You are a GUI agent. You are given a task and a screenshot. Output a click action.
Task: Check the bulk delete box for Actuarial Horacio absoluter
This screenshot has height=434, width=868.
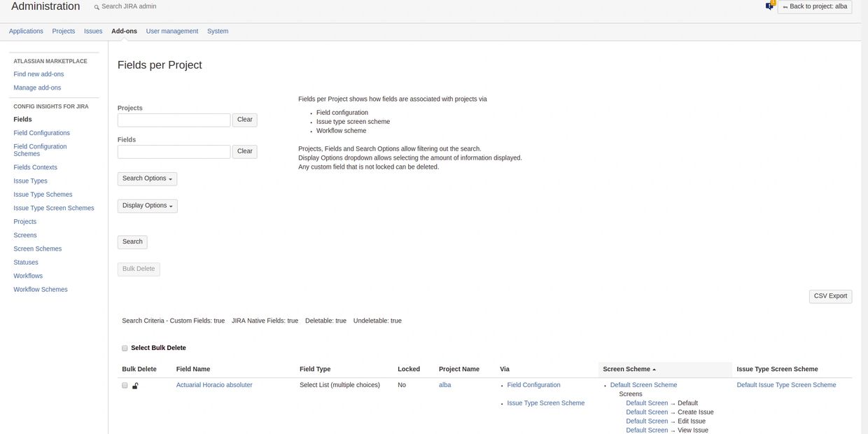pos(125,386)
